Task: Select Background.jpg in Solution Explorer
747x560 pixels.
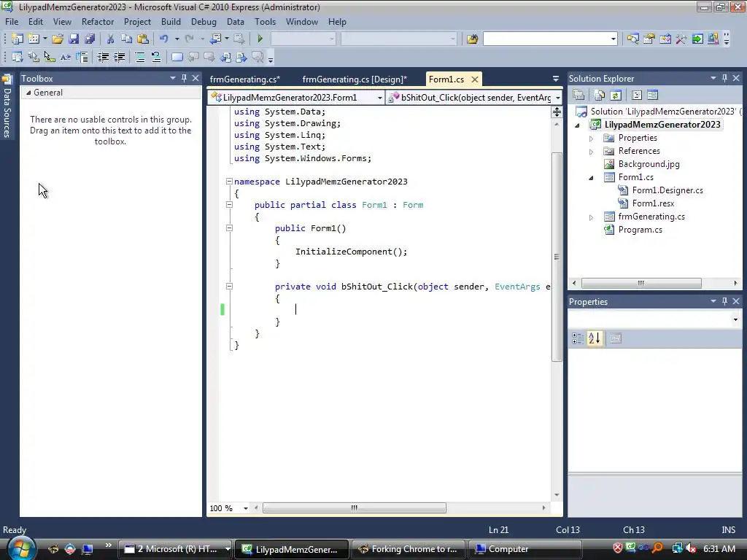Action: pos(649,164)
